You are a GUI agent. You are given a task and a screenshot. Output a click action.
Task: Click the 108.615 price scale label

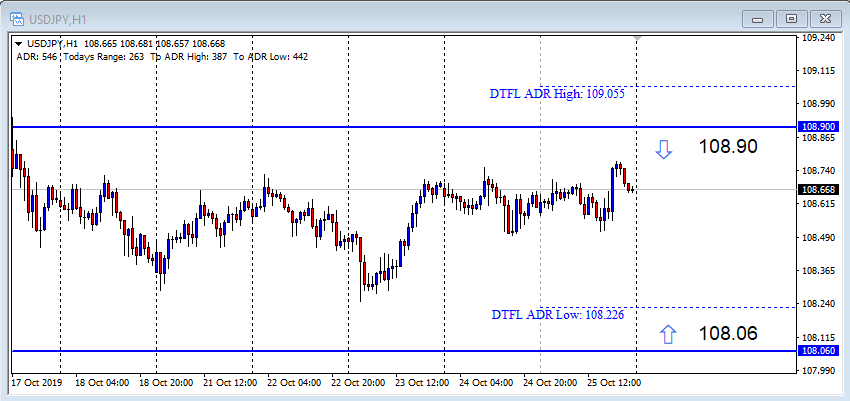(x=819, y=204)
